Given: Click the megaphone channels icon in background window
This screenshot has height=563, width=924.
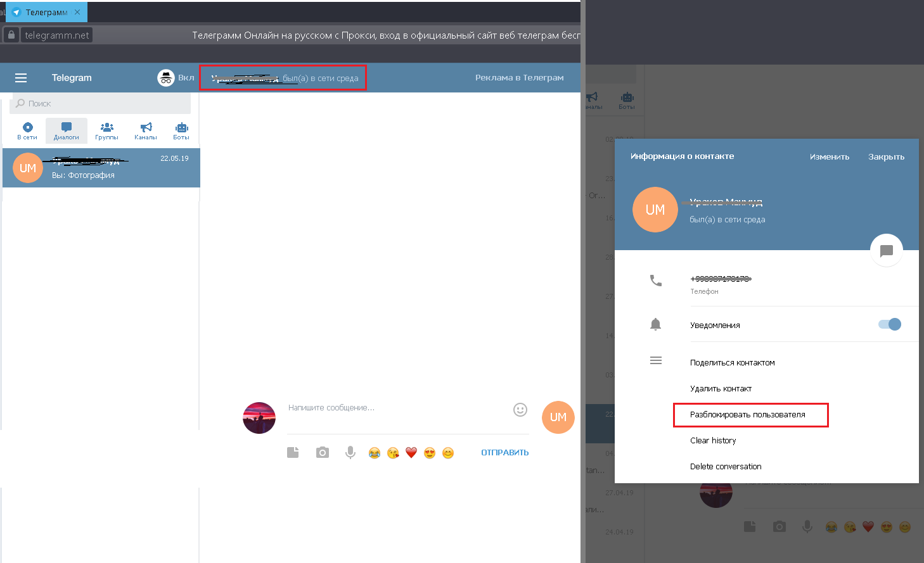Looking at the screenshot, I should pos(593,98).
